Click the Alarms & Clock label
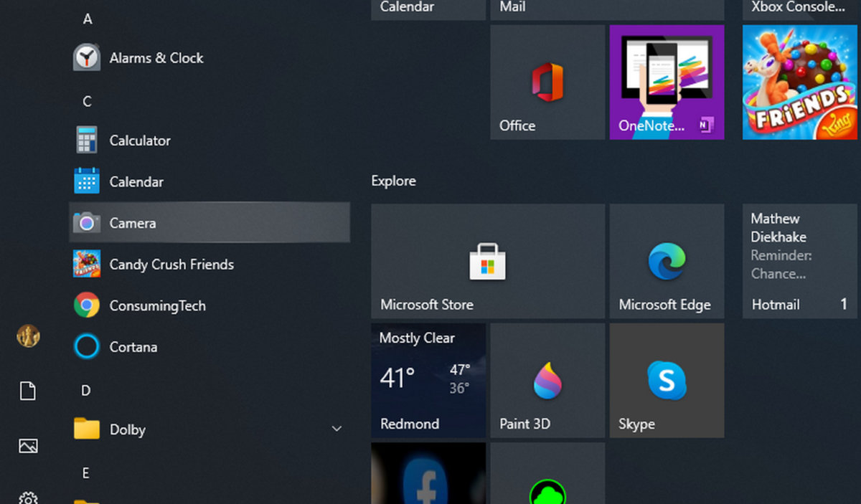This screenshot has height=504, width=861. (x=156, y=58)
